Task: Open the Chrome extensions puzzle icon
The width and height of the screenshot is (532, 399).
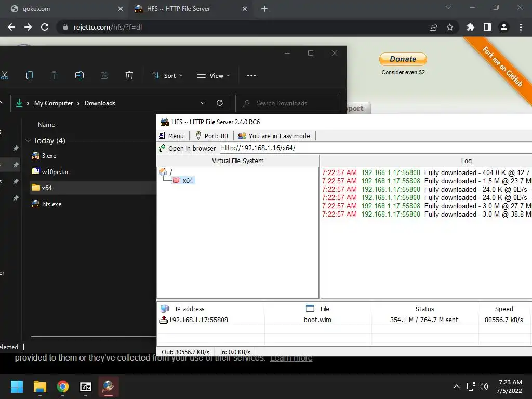Action: (x=471, y=27)
